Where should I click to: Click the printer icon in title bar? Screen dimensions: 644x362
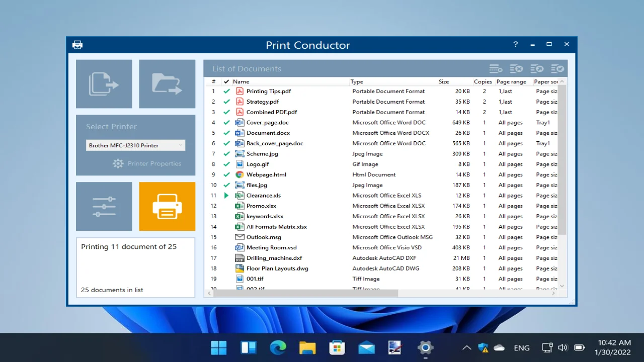click(x=77, y=45)
